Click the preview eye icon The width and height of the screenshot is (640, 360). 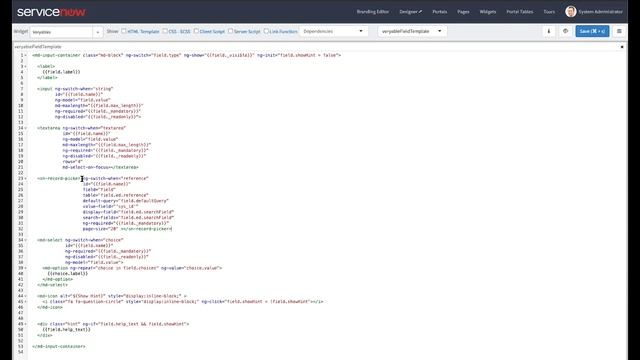(x=565, y=31)
